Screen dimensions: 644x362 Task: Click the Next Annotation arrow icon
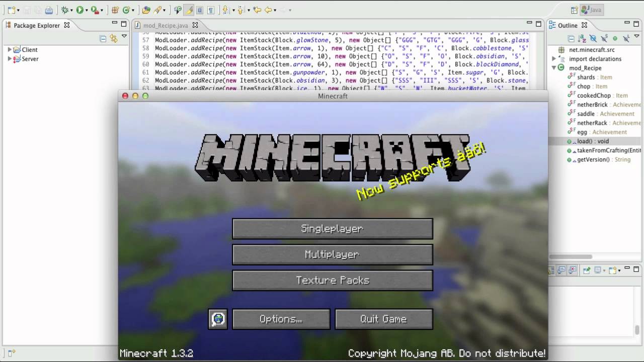pyautogui.click(x=225, y=10)
